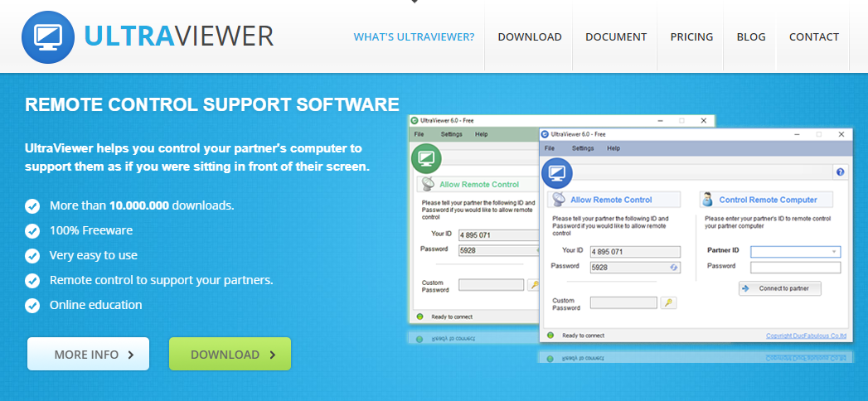
Task: Click the Password 5928 field in front window
Action: pyautogui.click(x=635, y=267)
